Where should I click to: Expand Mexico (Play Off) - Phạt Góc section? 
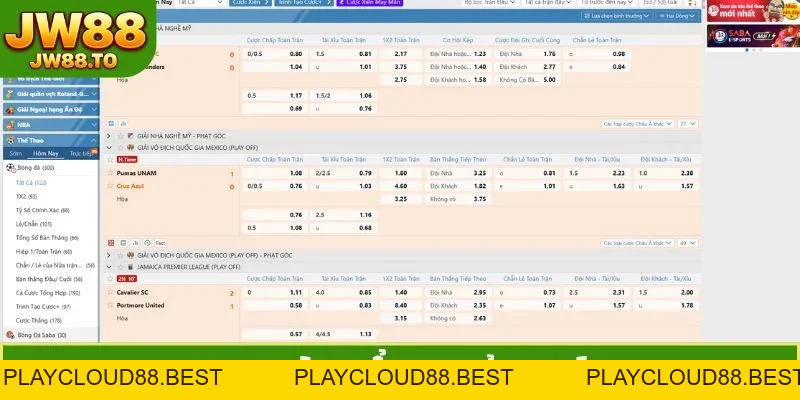pyautogui.click(x=109, y=255)
